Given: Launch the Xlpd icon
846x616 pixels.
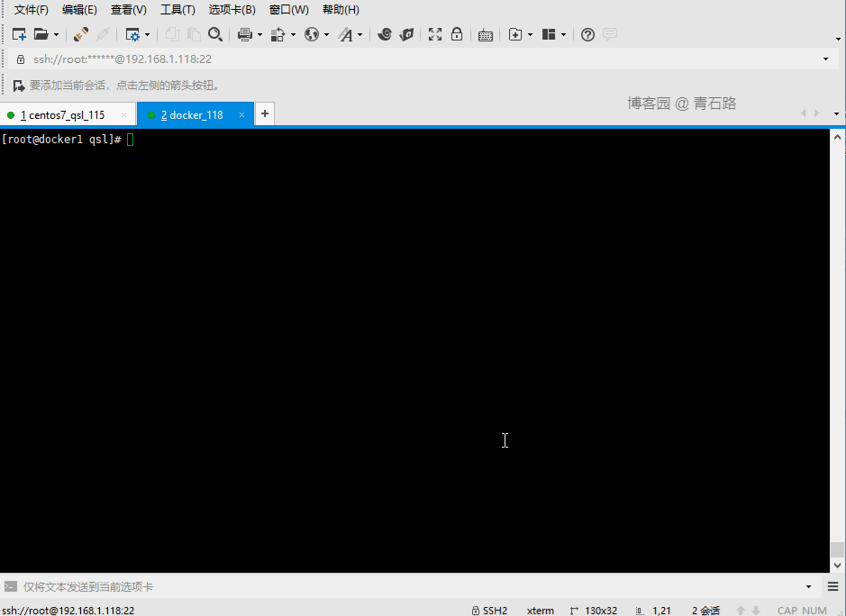Looking at the screenshot, I should pos(406,34).
